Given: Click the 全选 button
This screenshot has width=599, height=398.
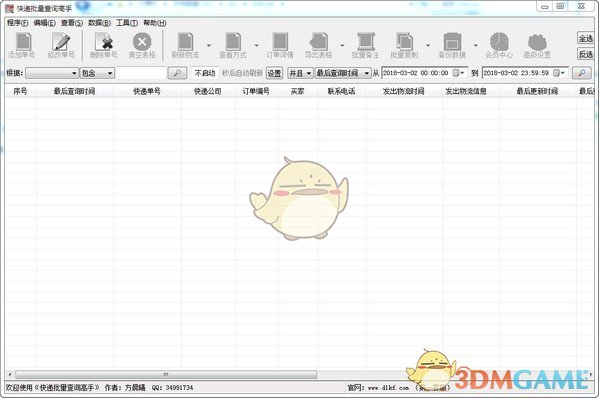Looking at the screenshot, I should click(x=585, y=38).
